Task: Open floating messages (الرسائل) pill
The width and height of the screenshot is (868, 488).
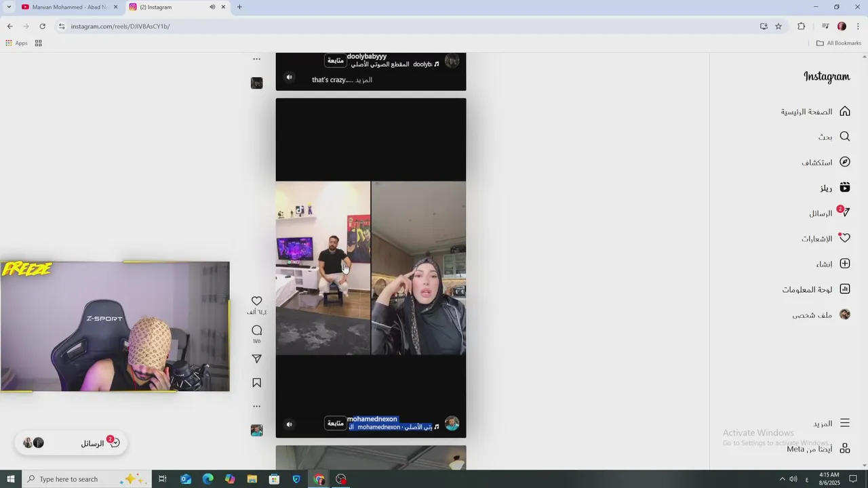Action: point(71,443)
